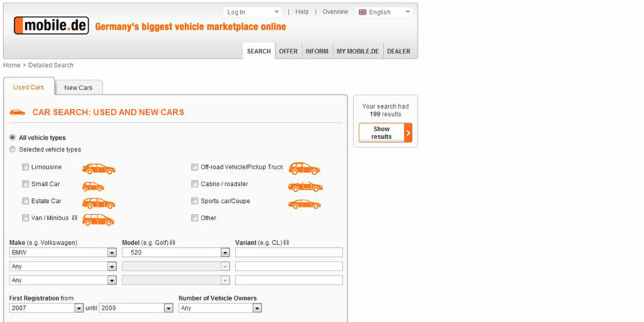Select the All vehicle types radio button

click(x=12, y=138)
